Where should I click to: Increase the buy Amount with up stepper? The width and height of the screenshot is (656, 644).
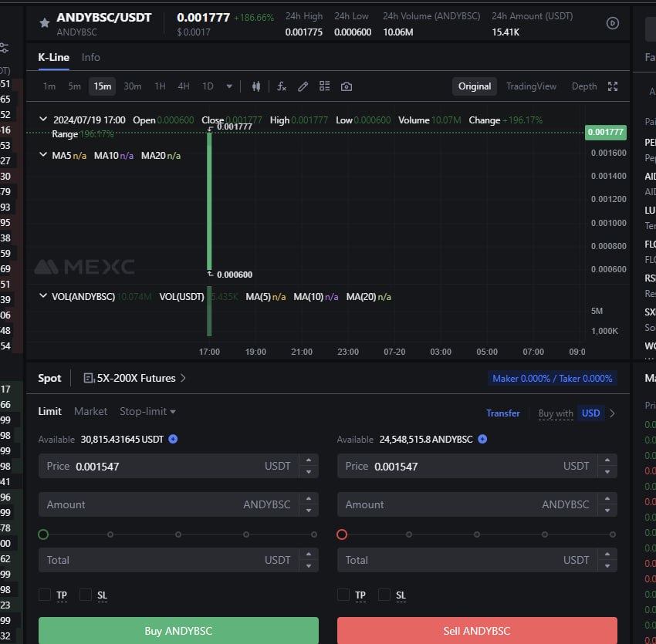point(309,498)
